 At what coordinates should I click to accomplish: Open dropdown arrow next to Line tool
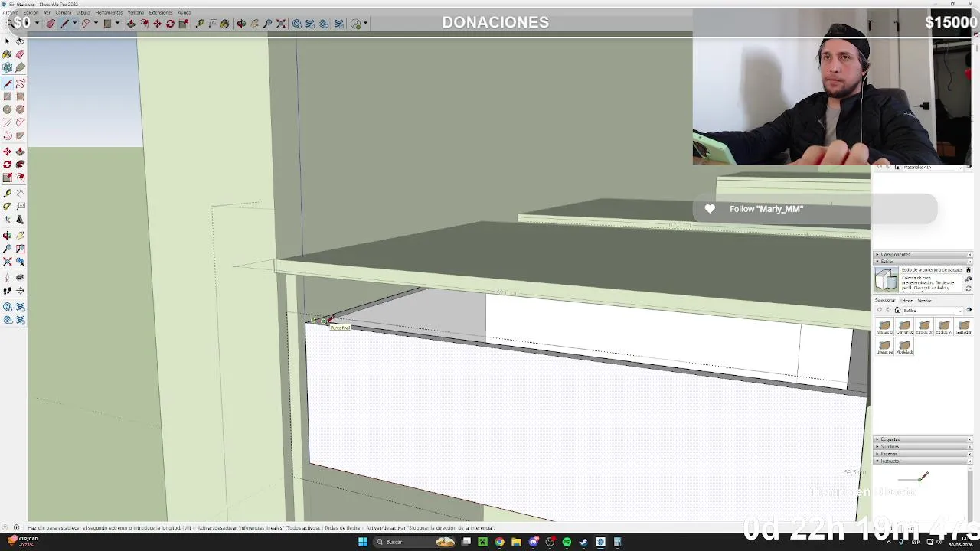(x=74, y=24)
